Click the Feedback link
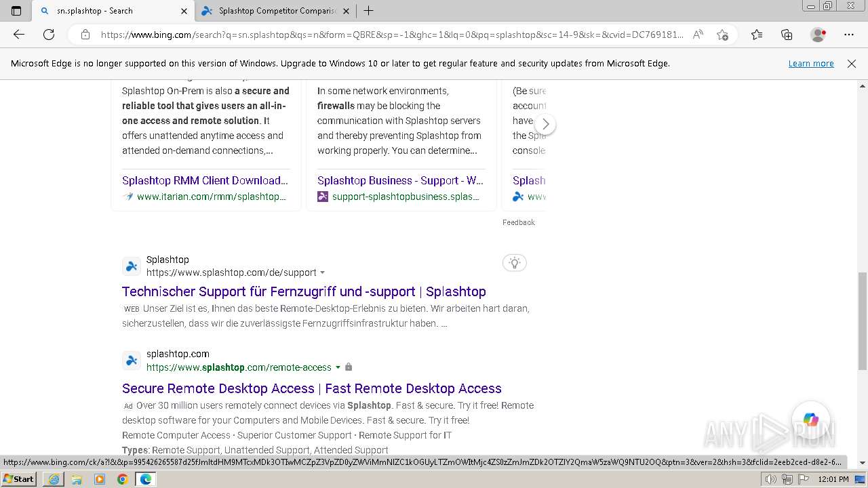Viewport: 868px width, 488px height. [x=519, y=222]
